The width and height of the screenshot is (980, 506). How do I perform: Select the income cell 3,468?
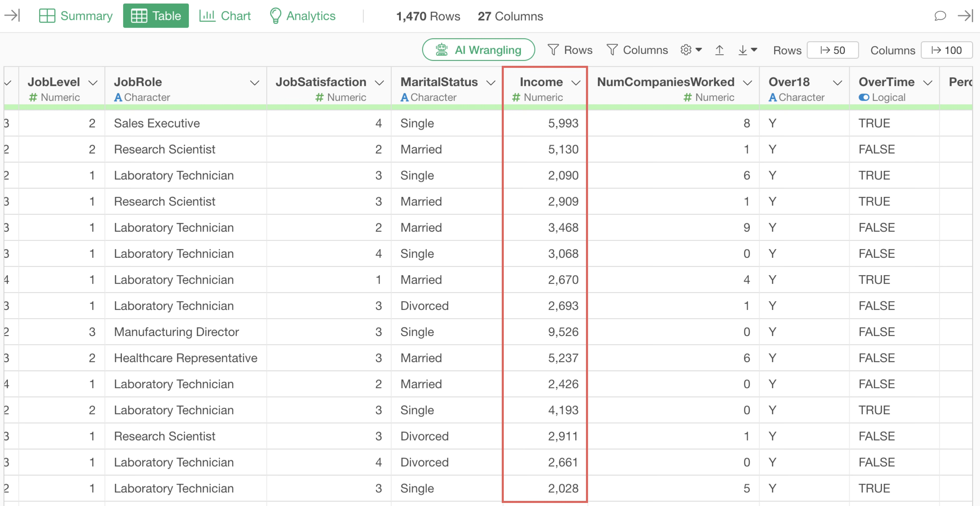tap(545, 227)
